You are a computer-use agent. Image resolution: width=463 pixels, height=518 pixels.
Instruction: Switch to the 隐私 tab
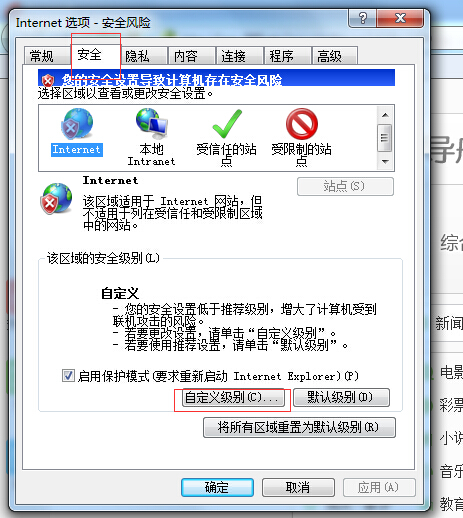pyautogui.click(x=137, y=56)
